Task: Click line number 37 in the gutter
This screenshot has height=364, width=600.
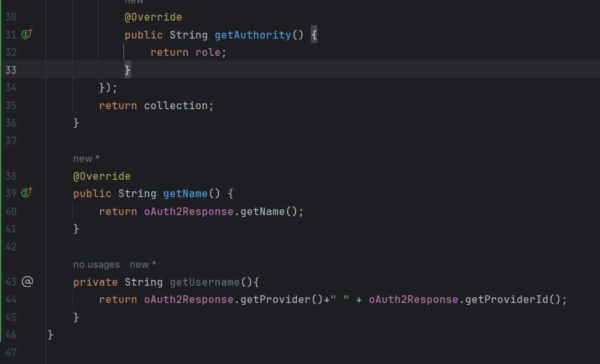Action: (11, 141)
